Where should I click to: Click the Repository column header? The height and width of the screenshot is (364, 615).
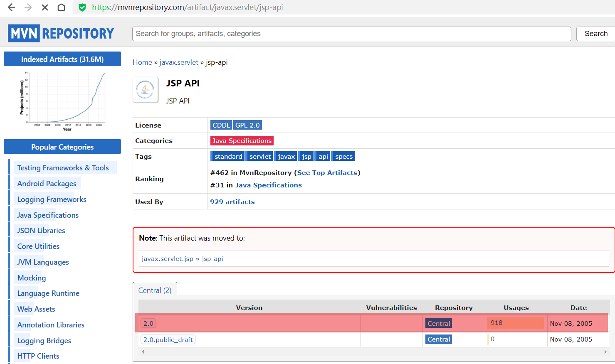[x=454, y=307]
